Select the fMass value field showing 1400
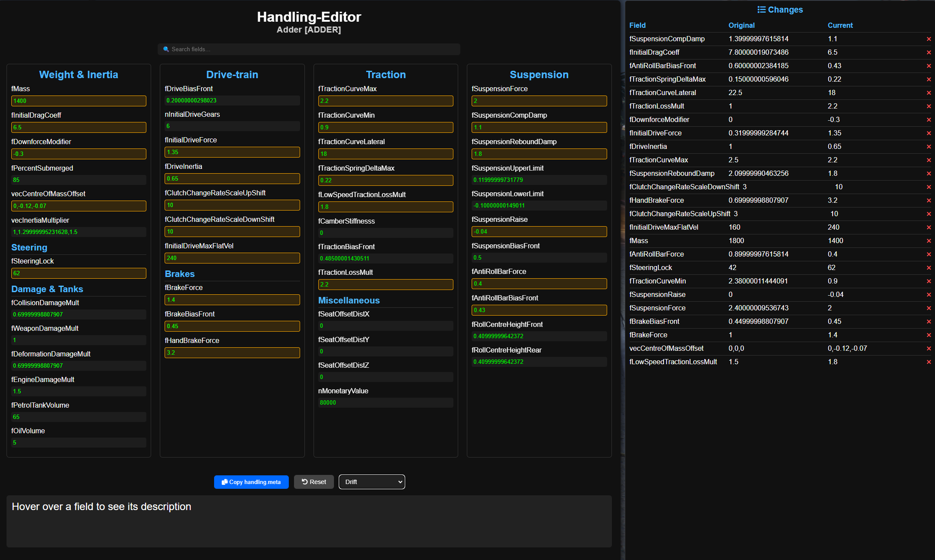Viewport: 935px width, 560px height. (79, 101)
